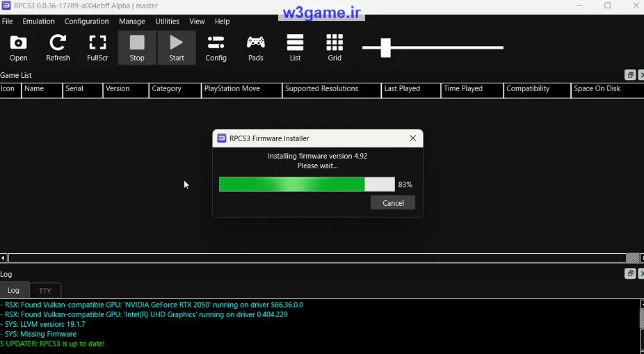Cancel the firmware installation
This screenshot has height=354, width=644.
pyautogui.click(x=393, y=203)
